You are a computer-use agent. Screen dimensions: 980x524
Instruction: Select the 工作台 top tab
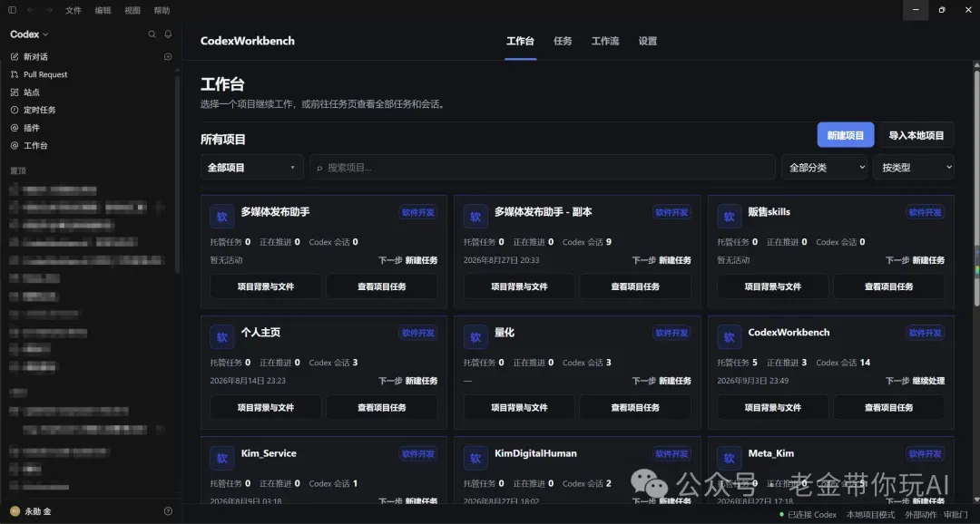tap(520, 41)
